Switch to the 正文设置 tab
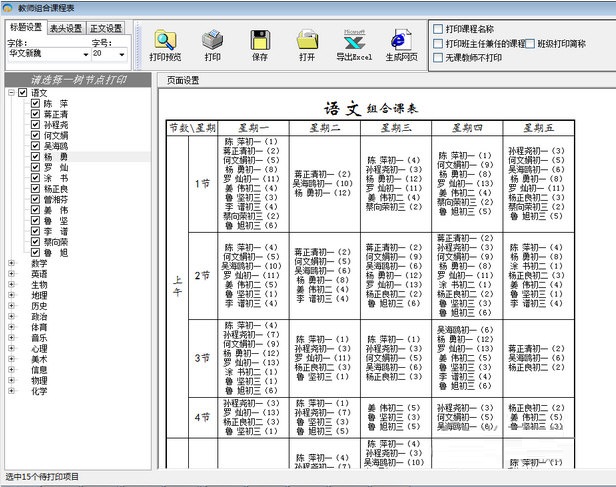 point(106,28)
